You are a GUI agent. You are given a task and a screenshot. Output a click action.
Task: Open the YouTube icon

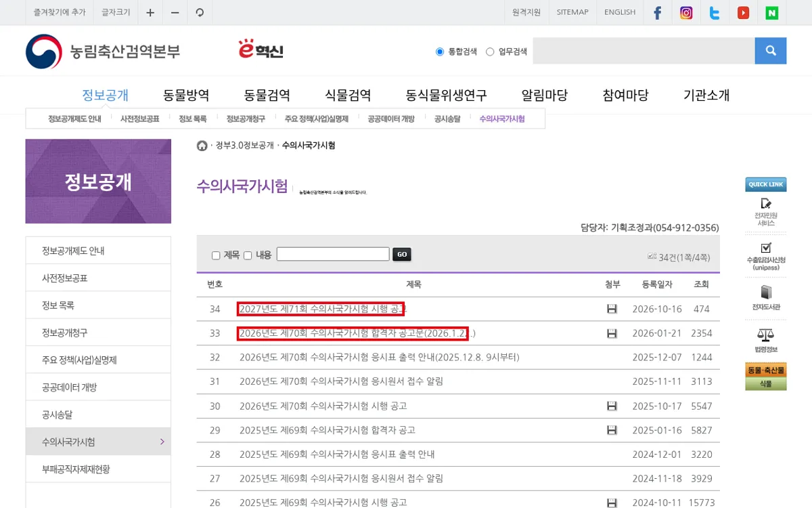click(744, 13)
